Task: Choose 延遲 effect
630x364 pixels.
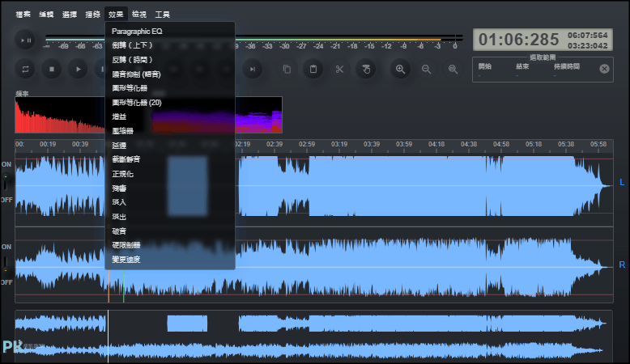Action: coord(170,146)
